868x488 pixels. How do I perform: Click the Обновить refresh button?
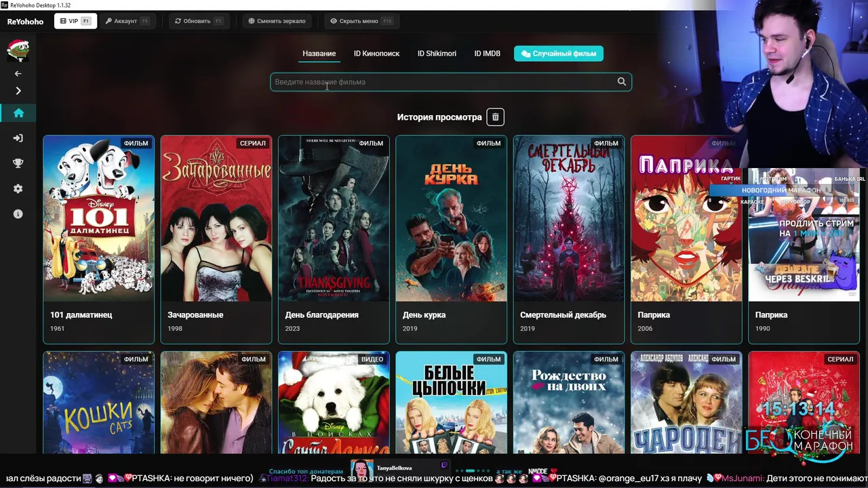click(198, 21)
